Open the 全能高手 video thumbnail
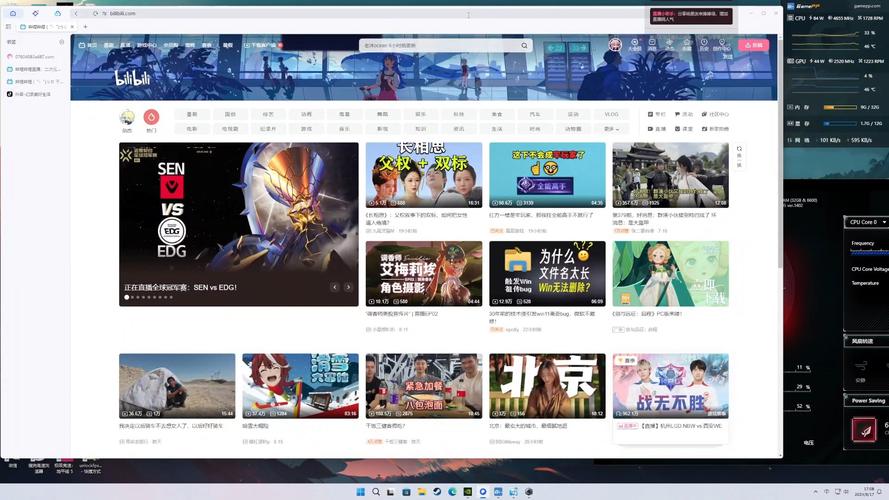This screenshot has width=889, height=500. coord(547,175)
